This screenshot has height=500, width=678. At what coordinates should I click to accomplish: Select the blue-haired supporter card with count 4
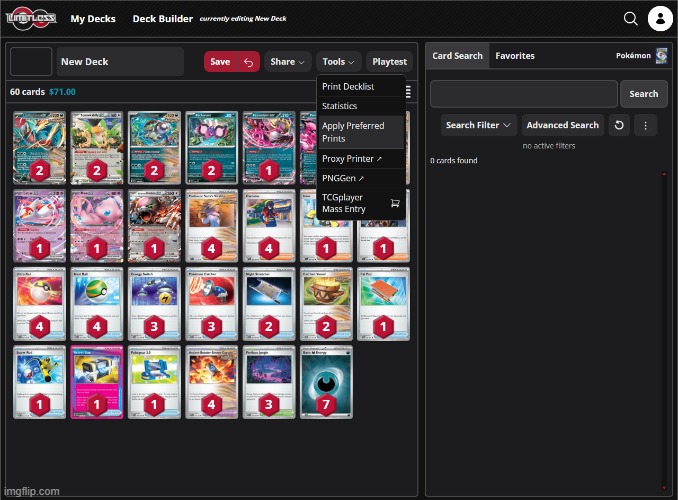[269, 226]
